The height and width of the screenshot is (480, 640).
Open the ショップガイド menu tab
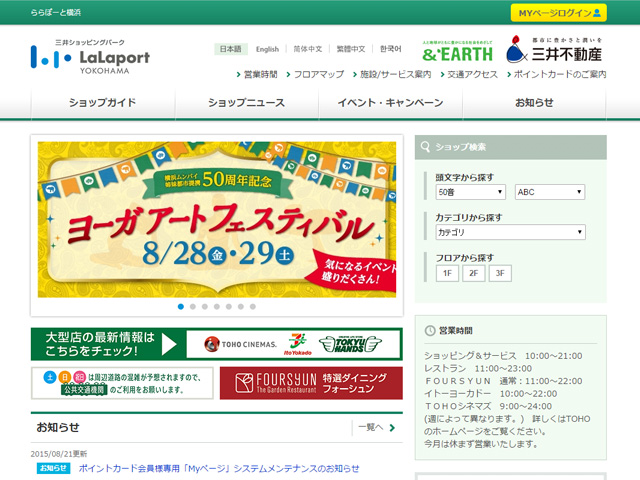pos(102,103)
